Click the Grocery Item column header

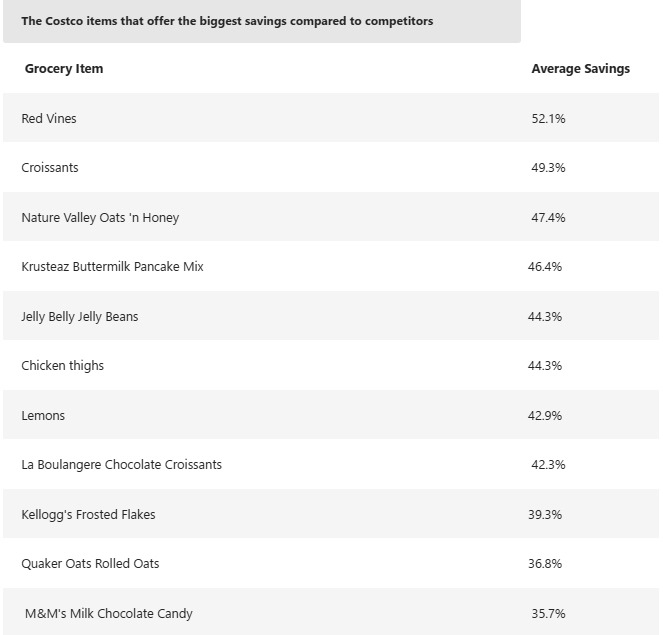coord(64,68)
